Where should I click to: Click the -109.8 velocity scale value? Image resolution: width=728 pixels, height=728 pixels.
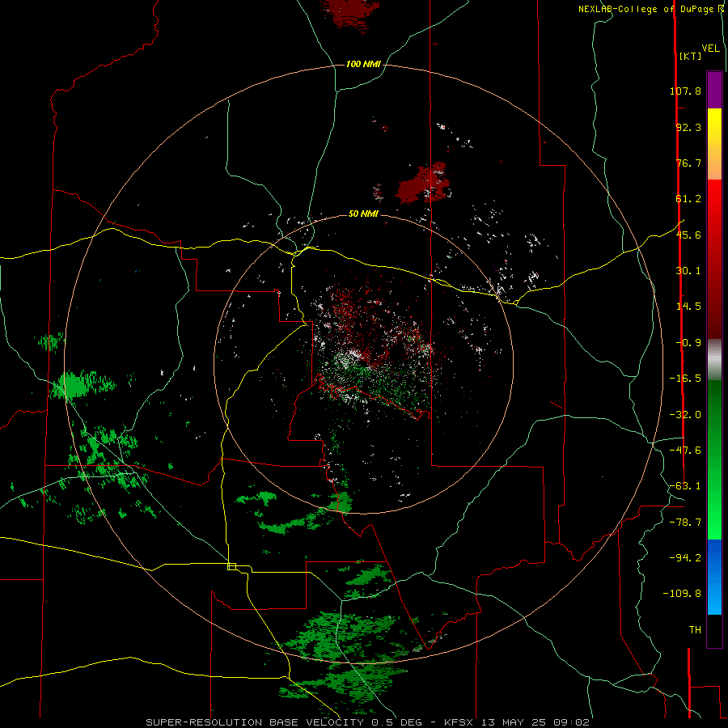[x=682, y=594]
